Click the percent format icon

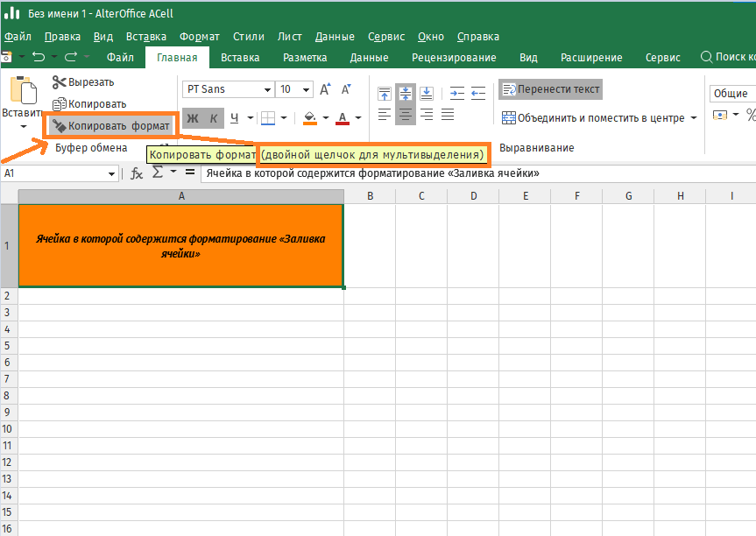click(751, 116)
